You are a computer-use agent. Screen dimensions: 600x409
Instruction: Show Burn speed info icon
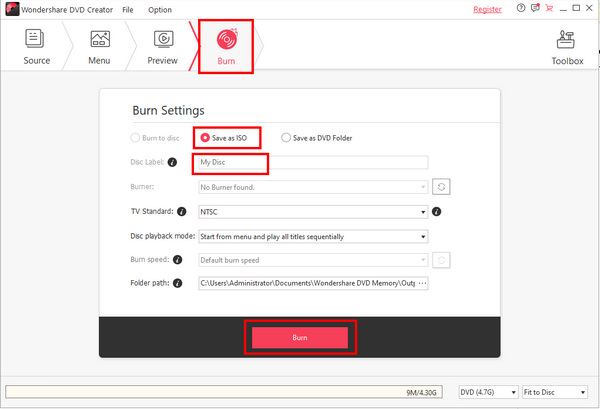(x=178, y=260)
